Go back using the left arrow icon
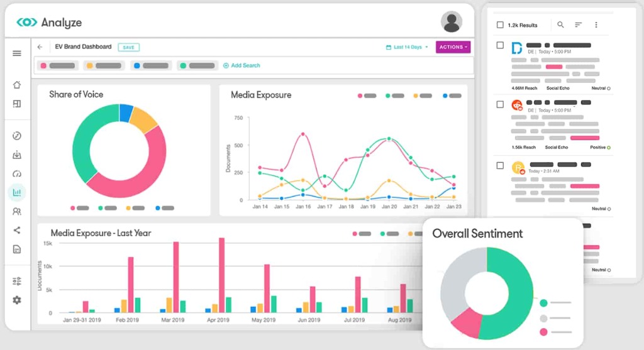The width and height of the screenshot is (644, 350). tap(40, 47)
